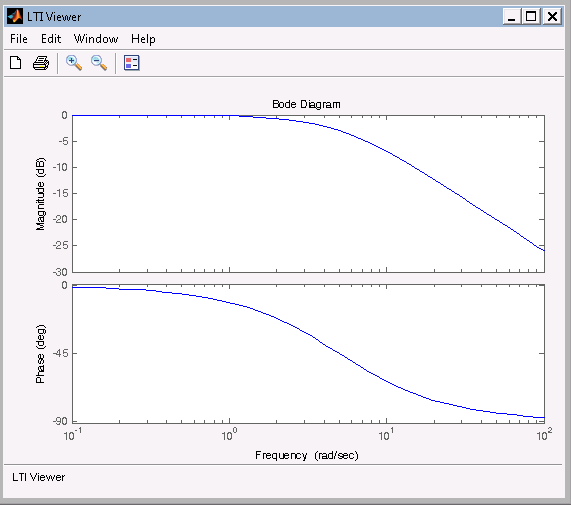Click the New Viewer blank page icon
The image size is (571, 505).
16,63
